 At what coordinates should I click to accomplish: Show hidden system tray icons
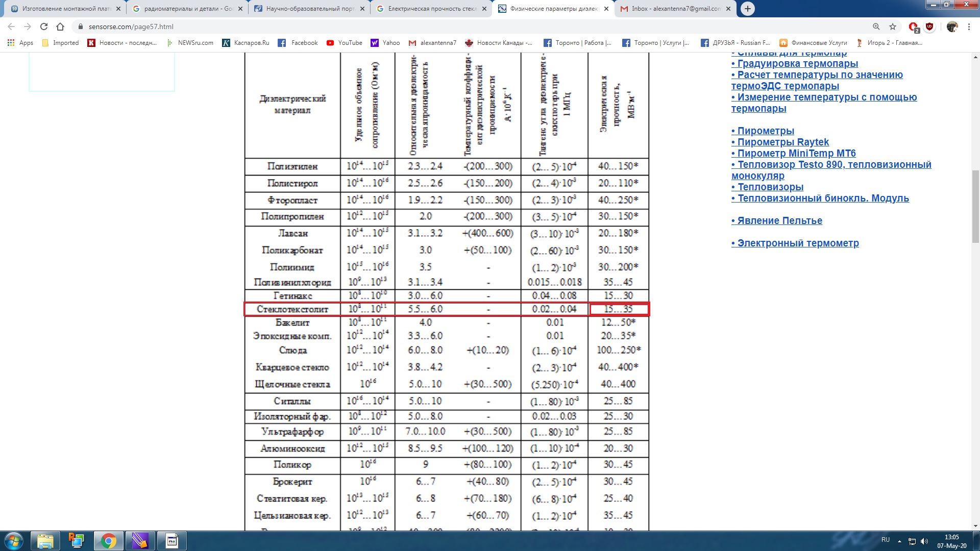tap(899, 541)
